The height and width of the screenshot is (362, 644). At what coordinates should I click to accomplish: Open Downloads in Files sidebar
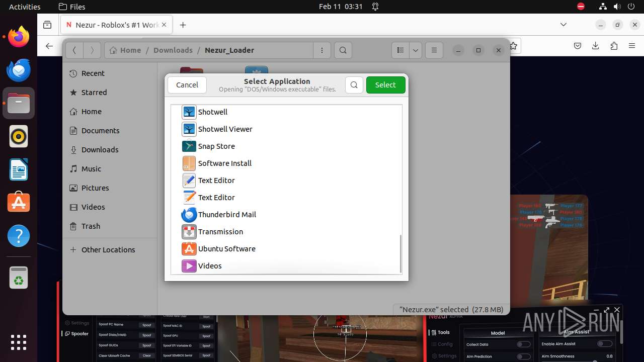click(x=110, y=150)
